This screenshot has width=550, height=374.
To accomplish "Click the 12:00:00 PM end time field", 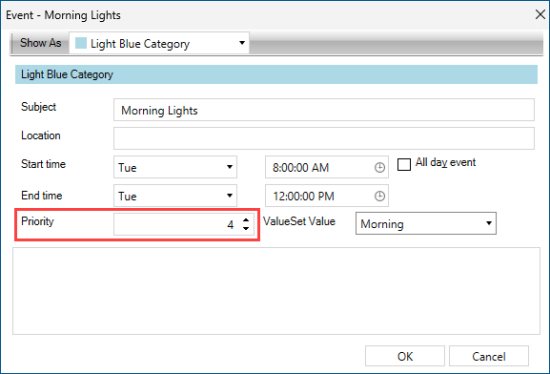I will 327,195.
